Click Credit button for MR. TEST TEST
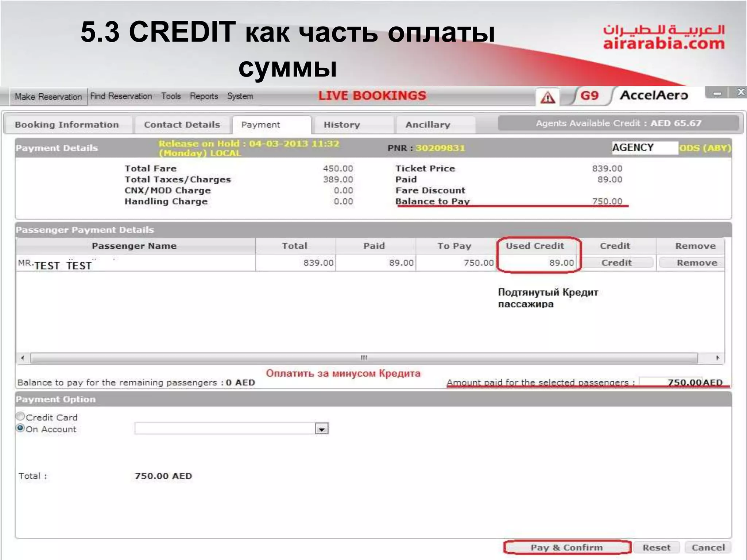This screenshot has width=747, height=560. [616, 262]
